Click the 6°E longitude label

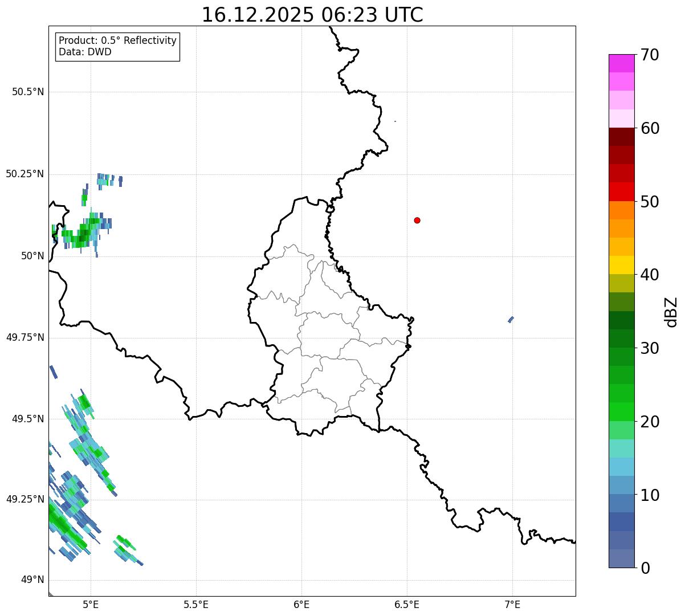coord(301,604)
